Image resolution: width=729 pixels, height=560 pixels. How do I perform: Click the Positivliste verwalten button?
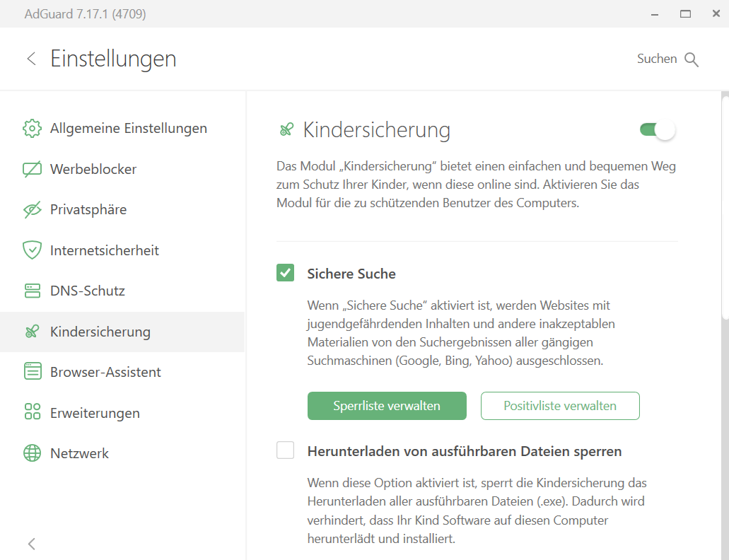click(560, 406)
